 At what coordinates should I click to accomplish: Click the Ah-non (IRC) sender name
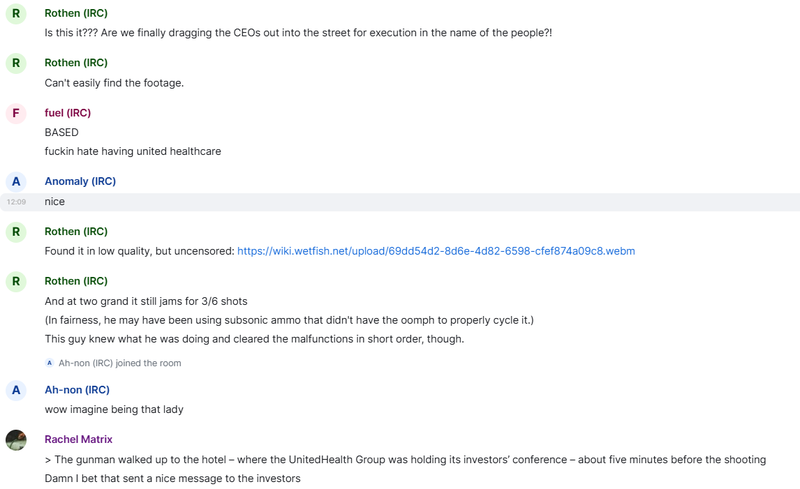77,390
